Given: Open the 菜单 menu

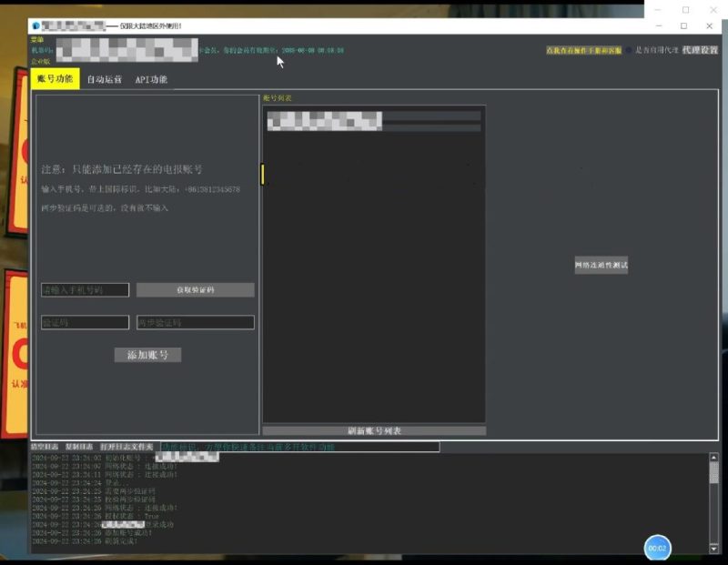Looking at the screenshot, I should [x=38, y=39].
